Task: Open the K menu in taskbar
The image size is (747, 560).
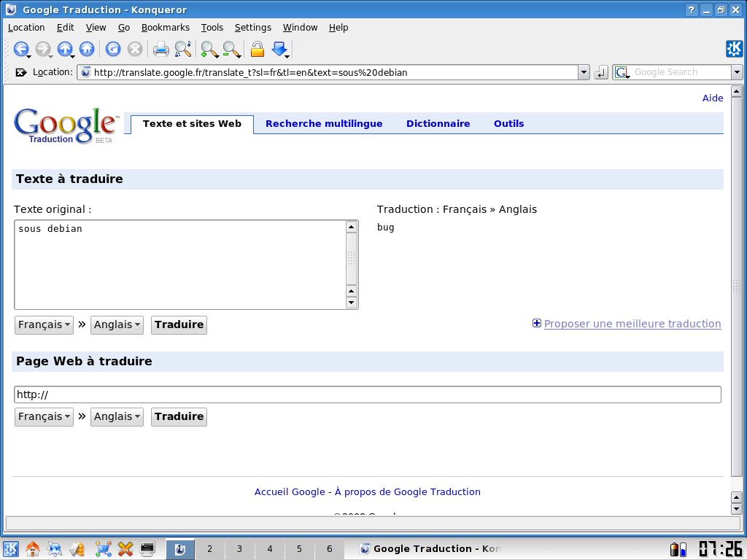Action: [11, 549]
